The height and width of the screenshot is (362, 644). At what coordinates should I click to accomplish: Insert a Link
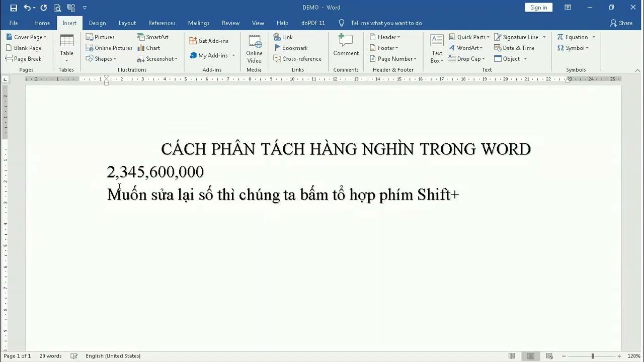(x=283, y=37)
